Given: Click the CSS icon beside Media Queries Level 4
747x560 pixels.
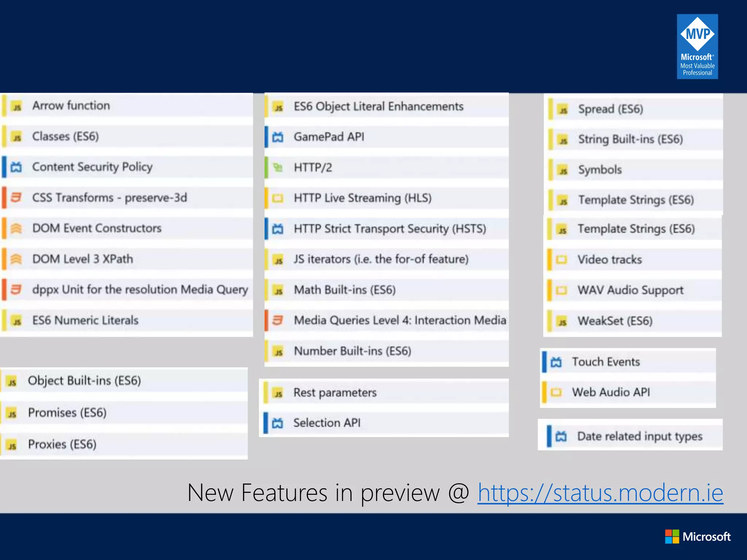Looking at the screenshot, I should [278, 320].
